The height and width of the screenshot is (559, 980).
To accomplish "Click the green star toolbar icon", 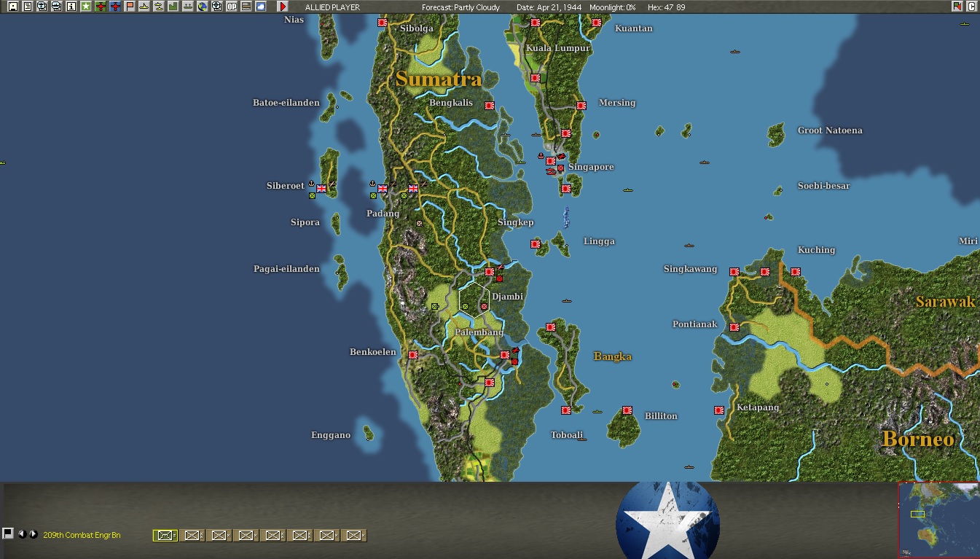I will (x=85, y=7).
